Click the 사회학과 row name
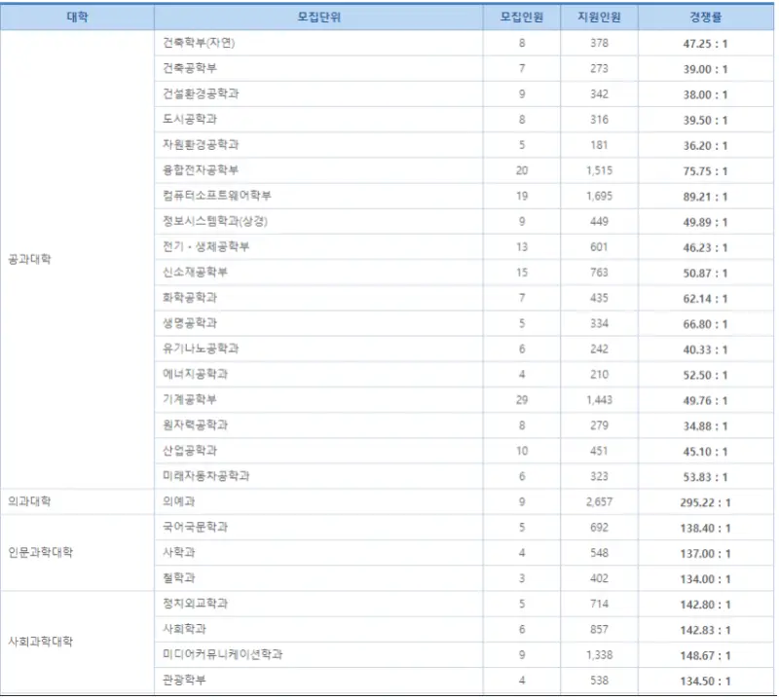The image size is (779, 700). tap(184, 629)
